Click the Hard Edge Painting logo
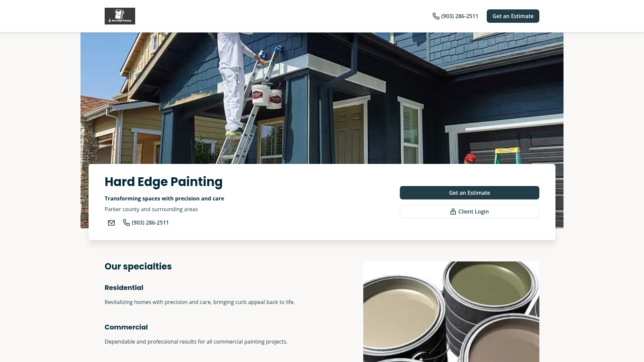The height and width of the screenshot is (362, 644). pyautogui.click(x=120, y=16)
